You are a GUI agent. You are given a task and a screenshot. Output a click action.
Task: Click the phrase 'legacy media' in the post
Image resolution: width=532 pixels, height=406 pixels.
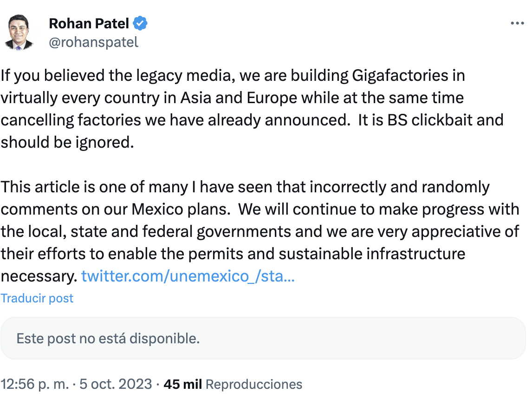point(182,76)
